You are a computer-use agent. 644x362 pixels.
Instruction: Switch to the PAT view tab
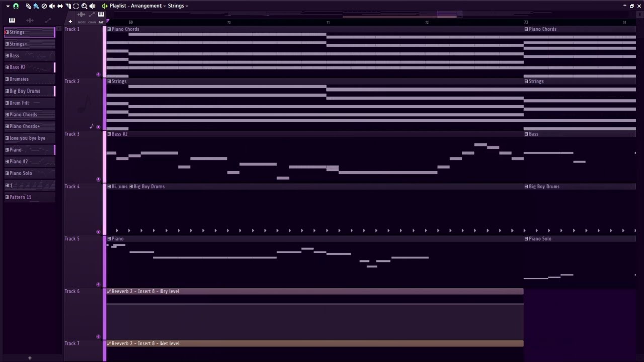pos(101,22)
